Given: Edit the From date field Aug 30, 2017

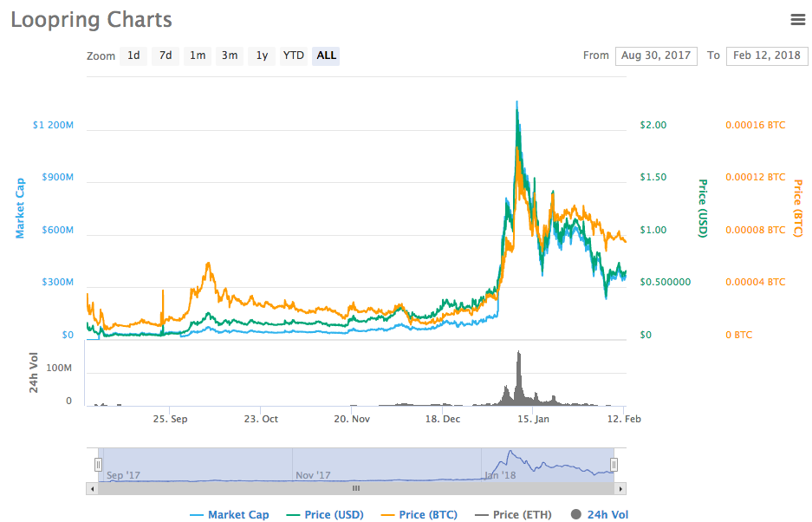Looking at the screenshot, I should coord(656,56).
